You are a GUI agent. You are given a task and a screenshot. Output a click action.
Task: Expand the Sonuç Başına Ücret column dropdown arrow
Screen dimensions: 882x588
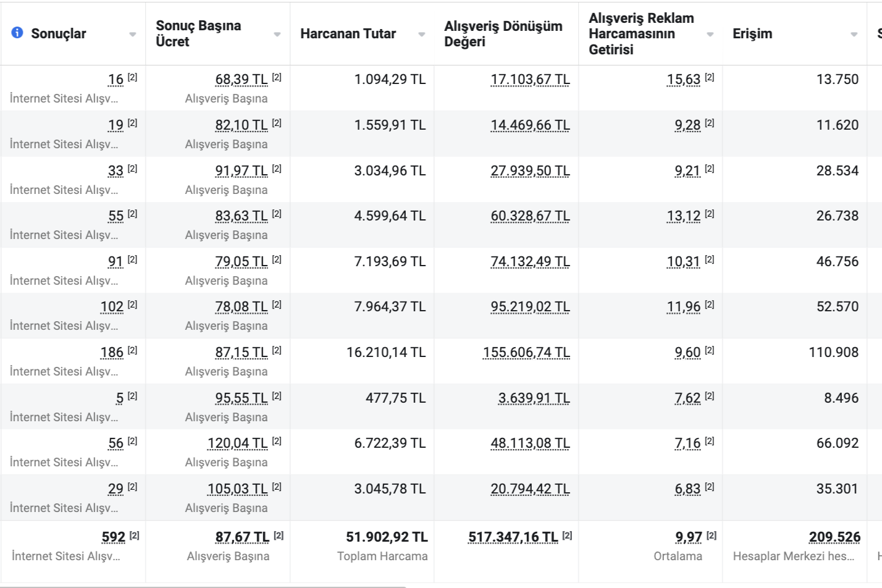pyautogui.click(x=277, y=35)
